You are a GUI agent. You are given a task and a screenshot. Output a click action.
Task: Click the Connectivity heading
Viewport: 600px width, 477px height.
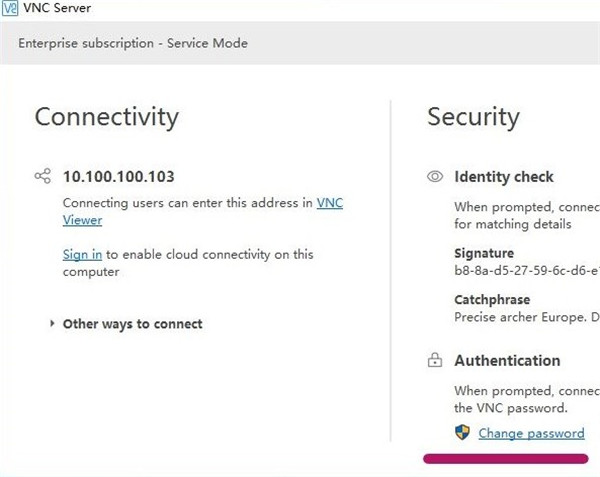coord(106,117)
